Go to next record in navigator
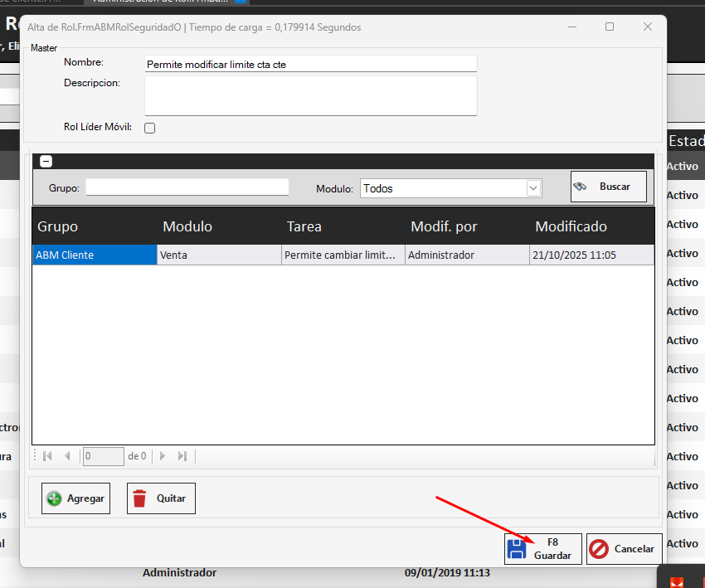 163,456
